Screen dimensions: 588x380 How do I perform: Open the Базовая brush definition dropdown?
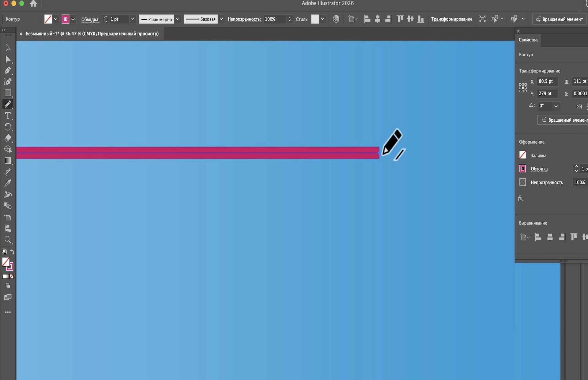coord(221,19)
